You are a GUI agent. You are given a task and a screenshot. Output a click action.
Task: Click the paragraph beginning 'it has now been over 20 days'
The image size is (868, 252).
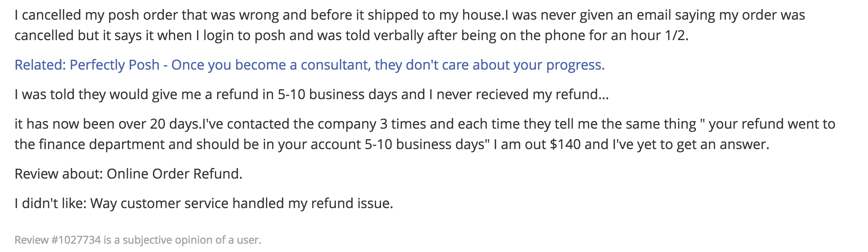click(425, 134)
